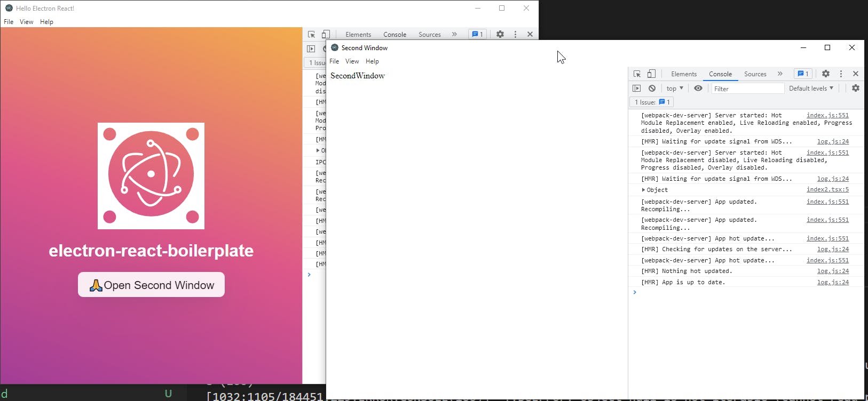
Task: Open Default levels dropdown in console
Action: (x=811, y=89)
